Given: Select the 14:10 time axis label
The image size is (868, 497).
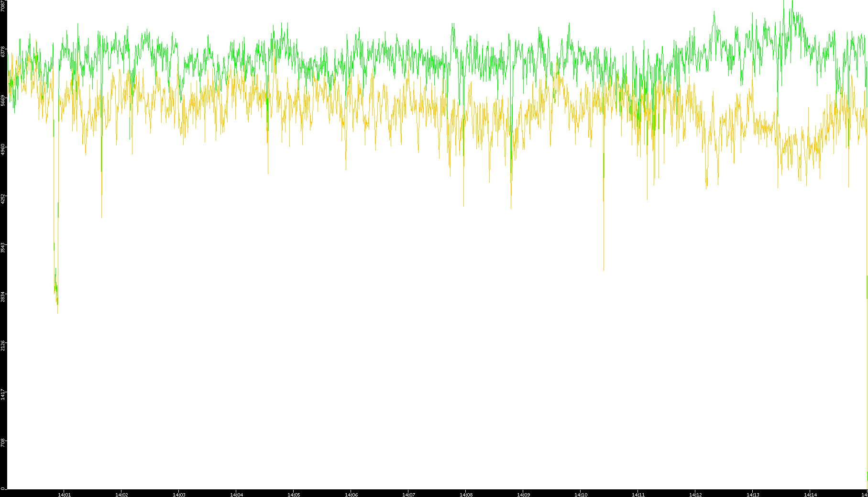Looking at the screenshot, I should (x=581, y=495).
